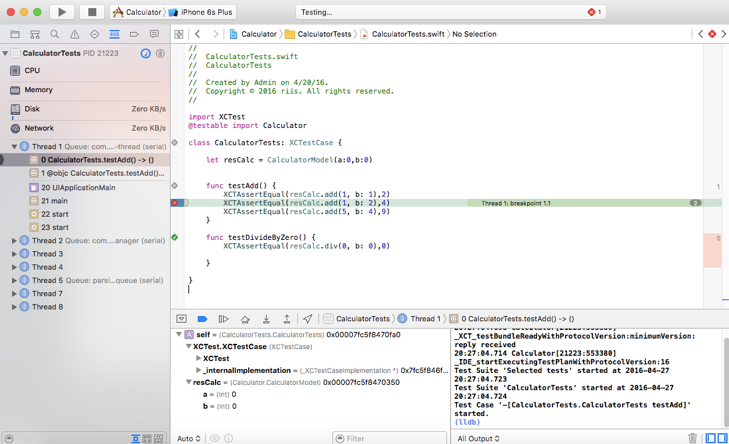Open the Symbol navigator icon
The width and height of the screenshot is (729, 444).
[x=35, y=34]
